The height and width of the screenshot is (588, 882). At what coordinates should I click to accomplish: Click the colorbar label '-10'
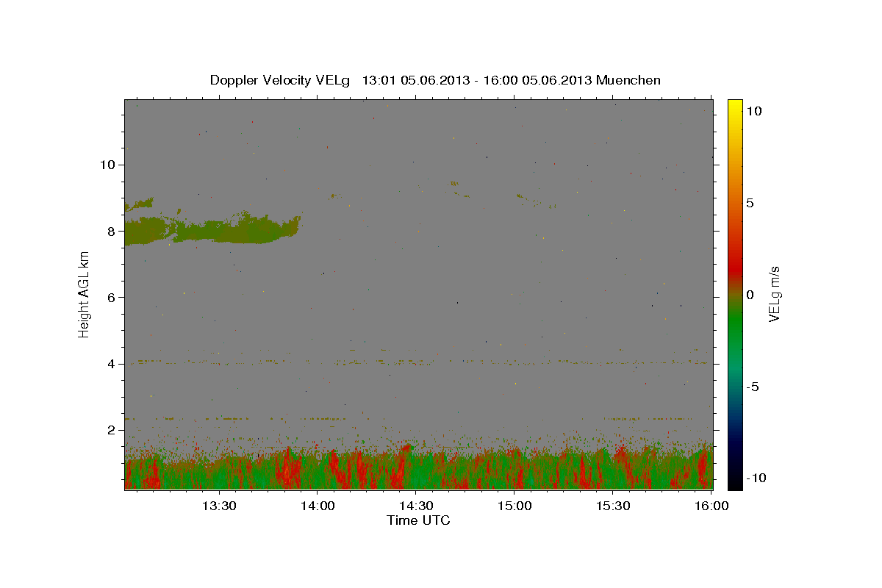click(x=756, y=478)
